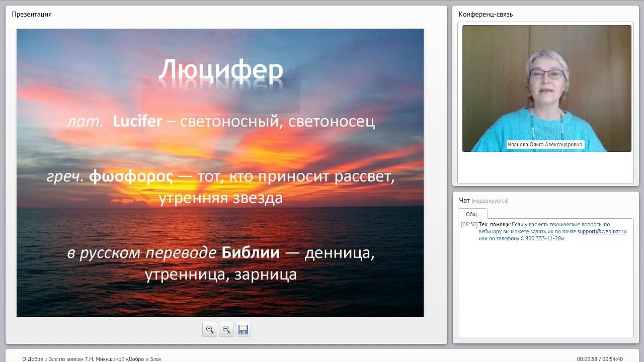
Task: Select the Чат panel heading
Action: click(464, 200)
